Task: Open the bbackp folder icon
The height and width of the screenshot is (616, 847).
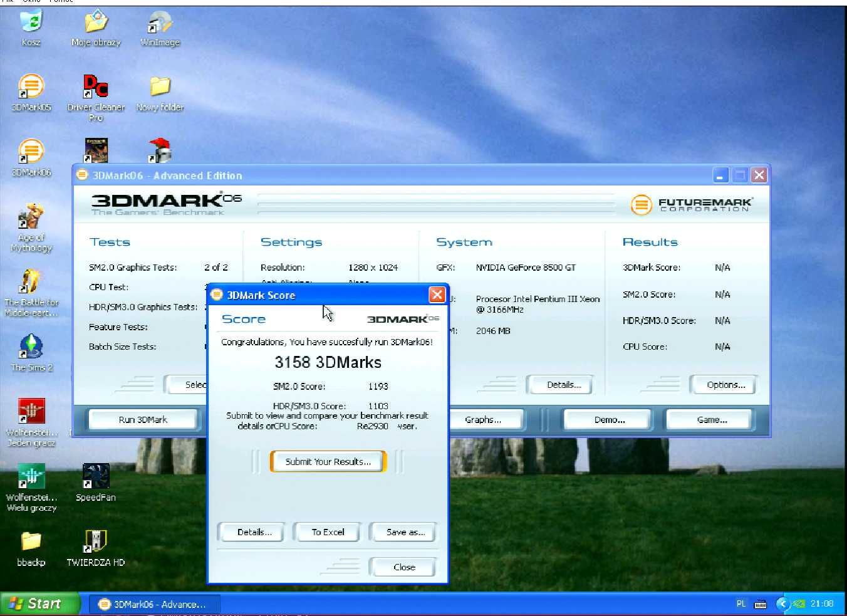Action: click(x=31, y=548)
